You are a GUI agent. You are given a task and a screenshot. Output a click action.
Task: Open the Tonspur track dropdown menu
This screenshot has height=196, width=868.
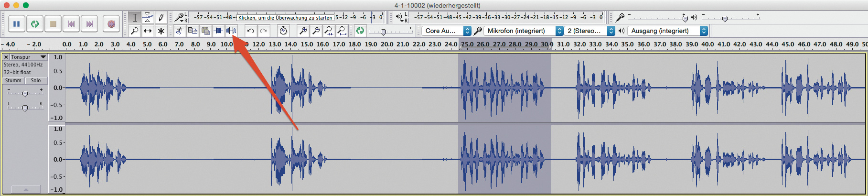[43, 57]
